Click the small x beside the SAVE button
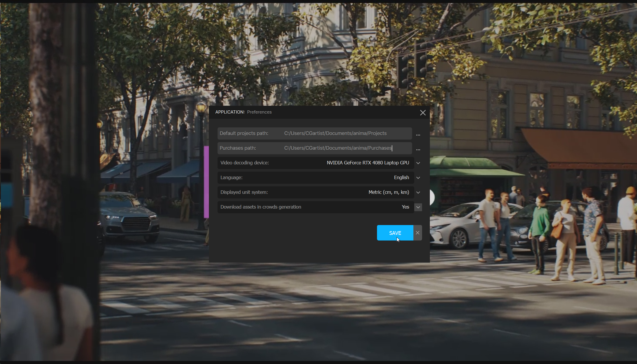 pos(417,233)
